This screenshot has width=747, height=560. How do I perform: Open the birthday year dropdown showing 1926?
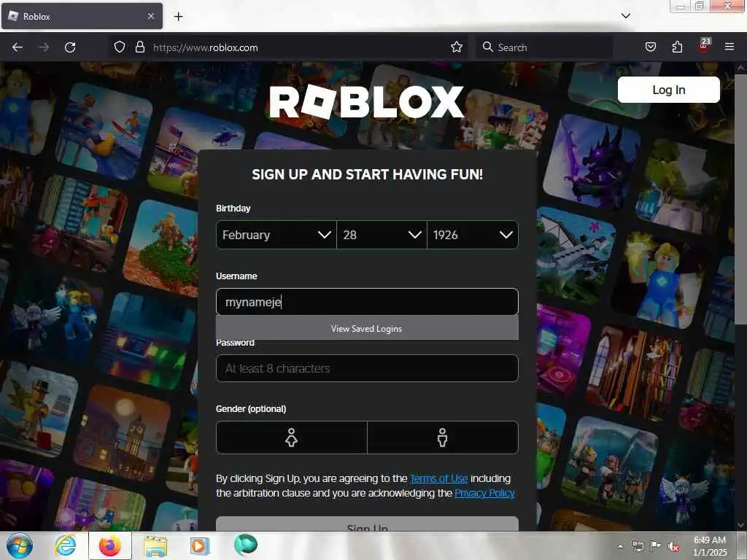(473, 235)
